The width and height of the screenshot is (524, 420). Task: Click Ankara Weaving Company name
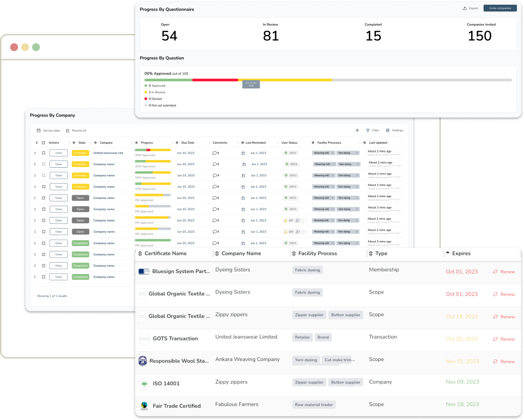248,359
